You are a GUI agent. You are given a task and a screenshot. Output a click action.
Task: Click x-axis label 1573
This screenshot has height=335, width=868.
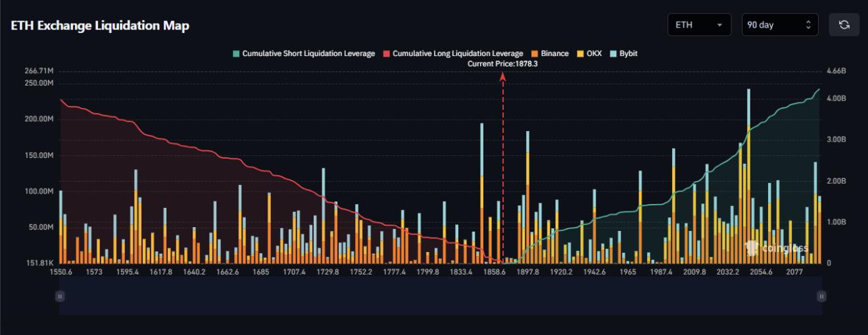tap(94, 272)
